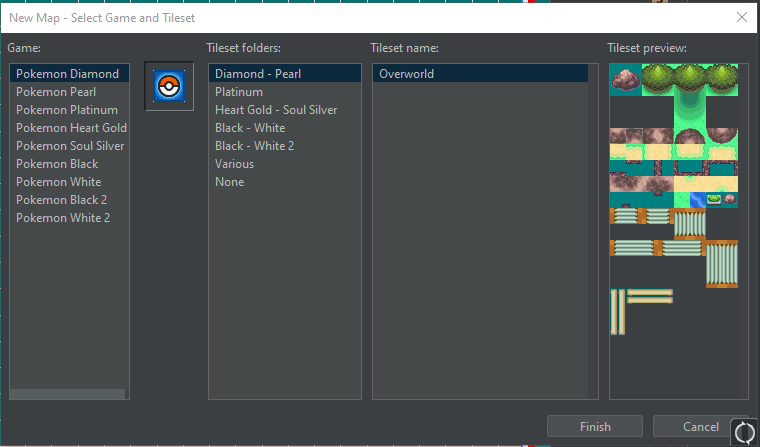Choose the Various tileset folder
Screen dimensions: 760x447
click(235, 164)
